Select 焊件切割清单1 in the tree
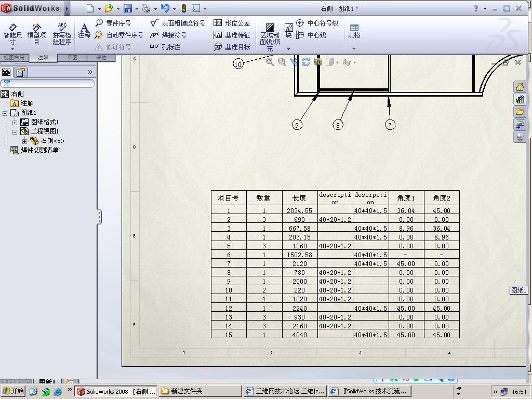 point(36,150)
